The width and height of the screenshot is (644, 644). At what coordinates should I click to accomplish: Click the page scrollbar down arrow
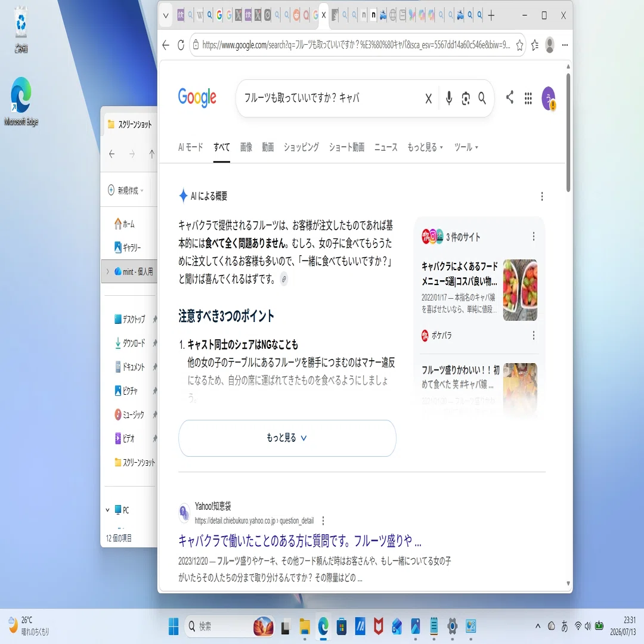tap(568, 584)
